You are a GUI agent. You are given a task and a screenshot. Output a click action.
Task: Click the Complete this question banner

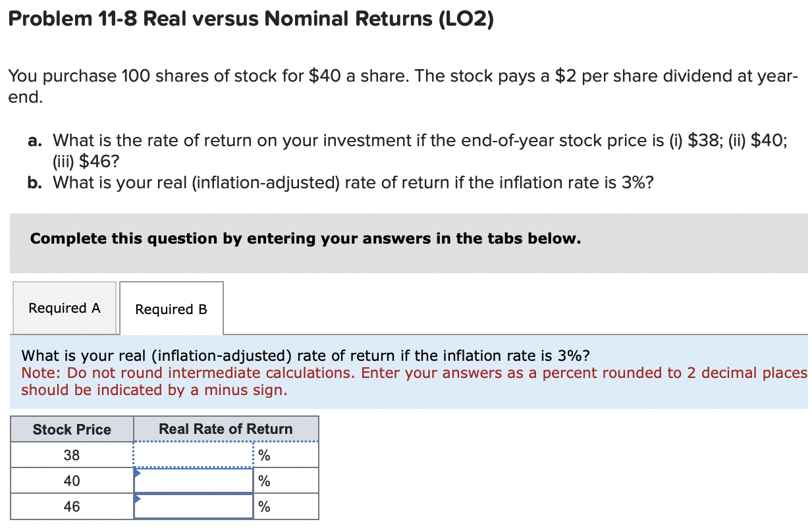pos(304,238)
